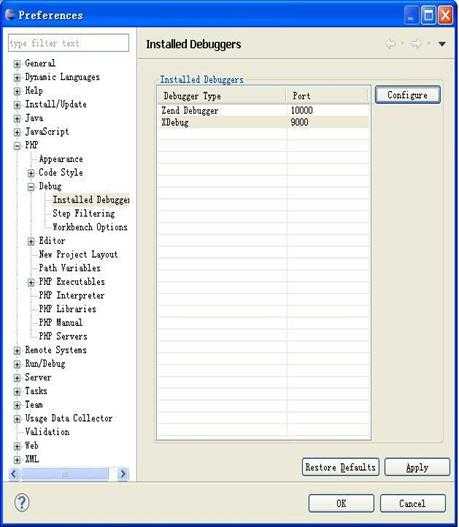Click the Apply button
The width and height of the screenshot is (459, 527).
(x=417, y=468)
